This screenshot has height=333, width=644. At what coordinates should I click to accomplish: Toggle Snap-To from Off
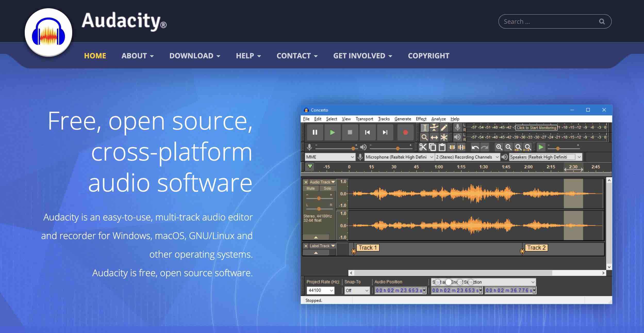click(357, 290)
